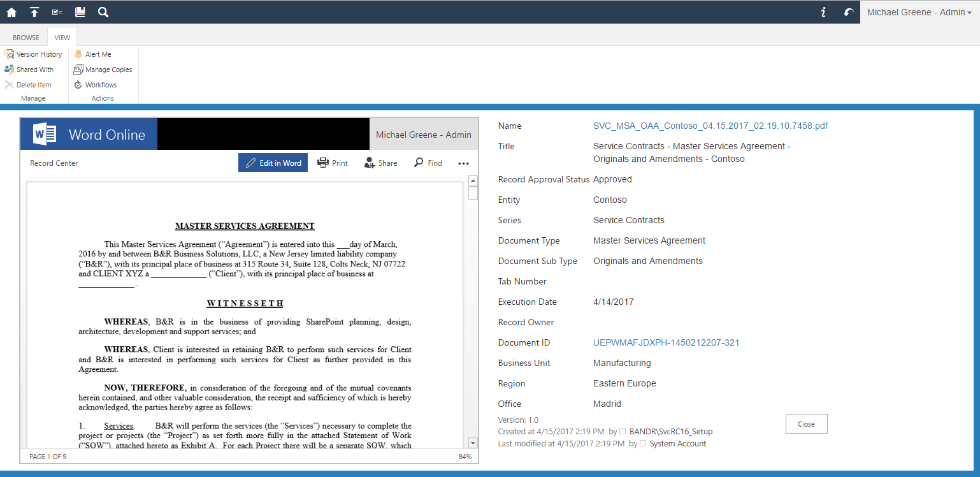Click the Alert Me bell command
This screenshot has width=980, height=477.
coord(93,54)
